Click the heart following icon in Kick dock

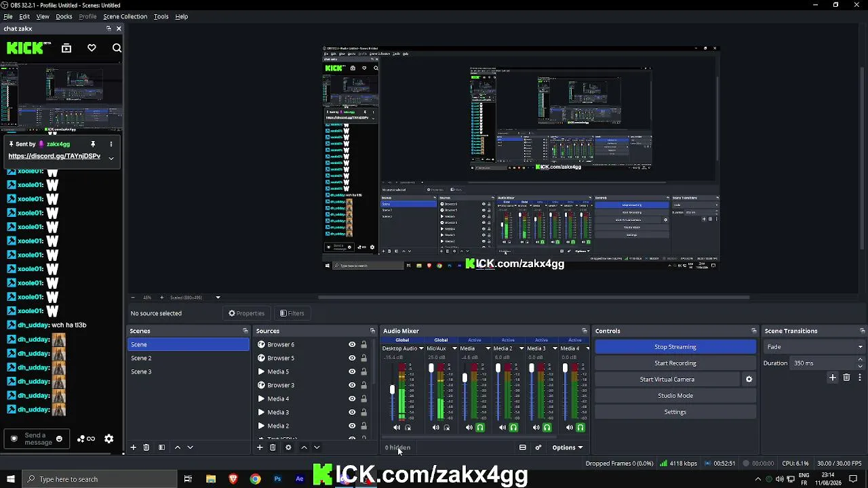[x=92, y=48]
